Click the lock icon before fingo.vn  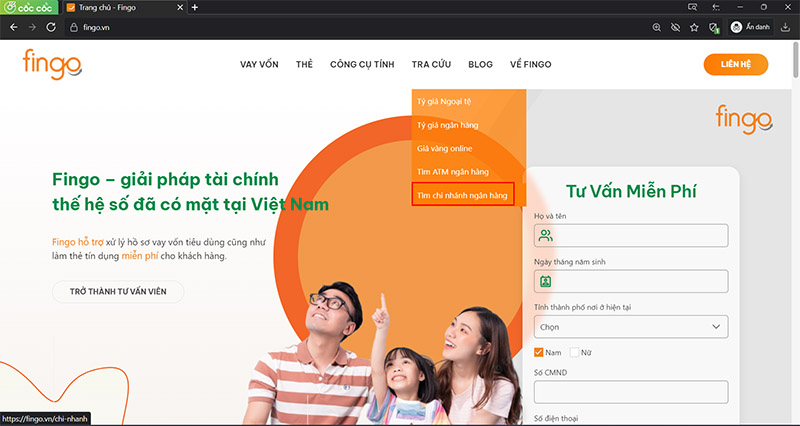tap(74, 28)
